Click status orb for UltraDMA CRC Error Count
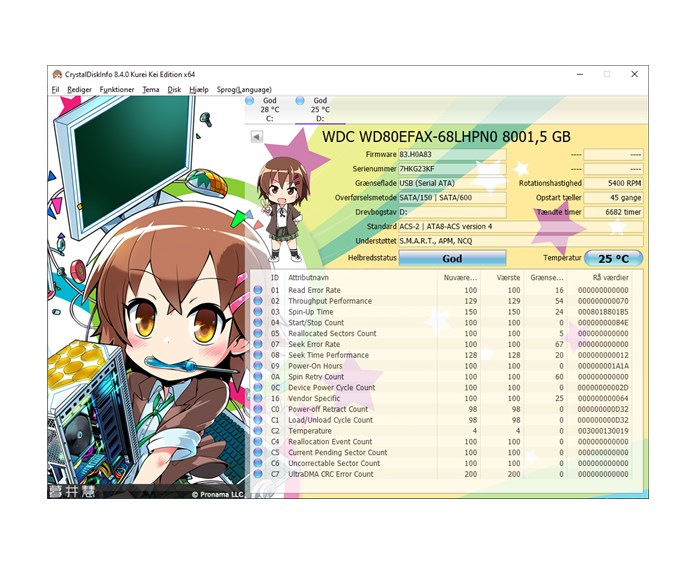 [258, 474]
